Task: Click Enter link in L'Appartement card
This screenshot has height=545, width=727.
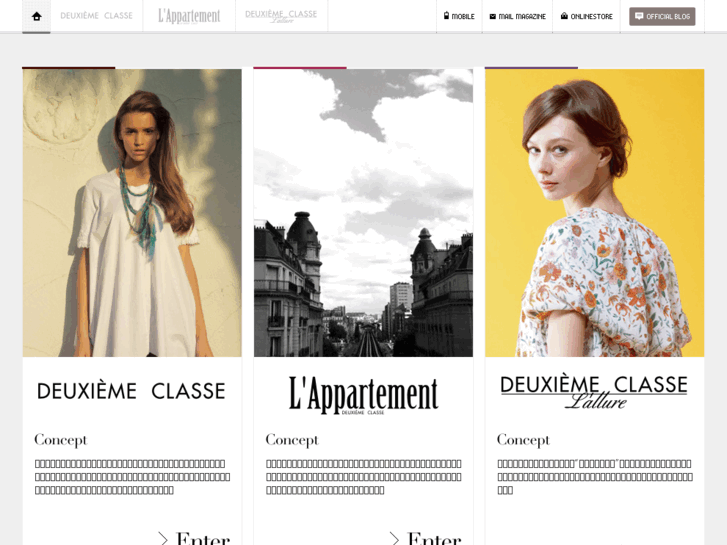Action: click(434, 539)
